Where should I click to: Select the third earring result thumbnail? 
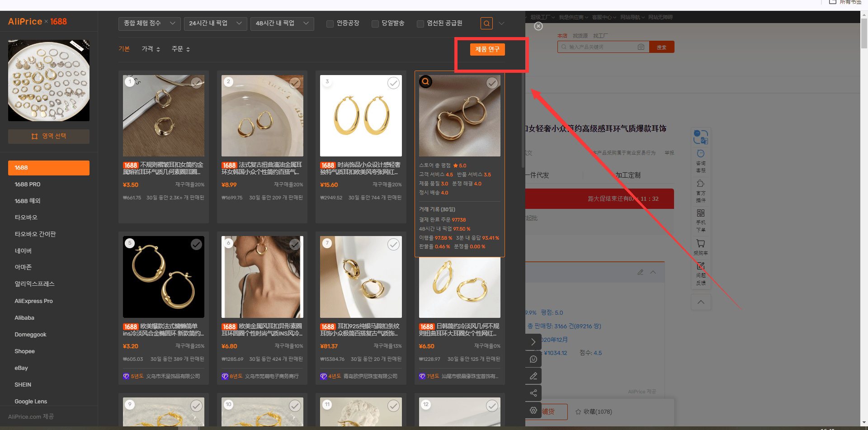pos(361,116)
